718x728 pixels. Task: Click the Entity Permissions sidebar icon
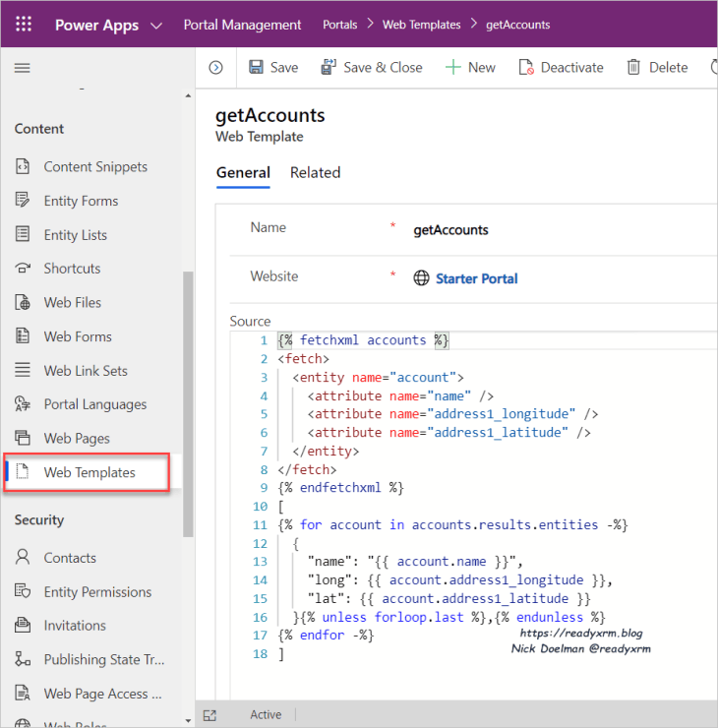[23, 591]
